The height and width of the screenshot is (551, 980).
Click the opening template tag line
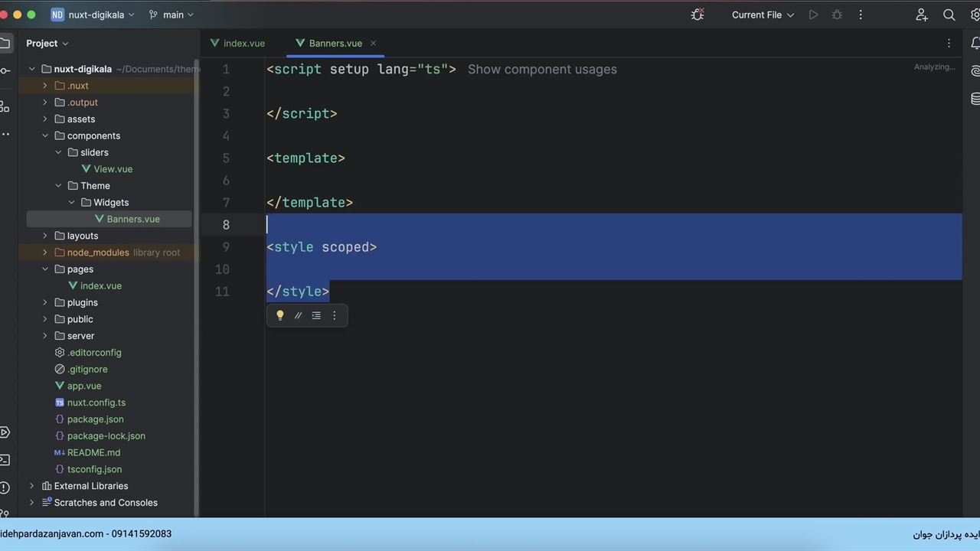tap(305, 158)
